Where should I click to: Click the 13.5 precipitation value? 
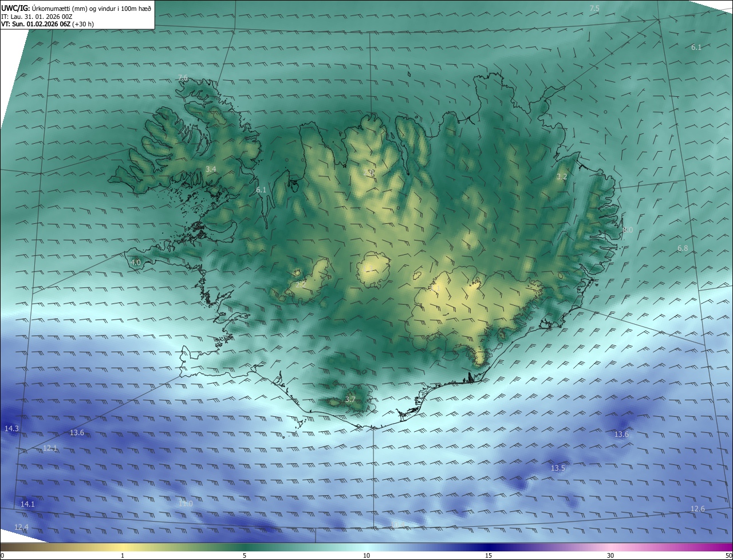[558, 468]
